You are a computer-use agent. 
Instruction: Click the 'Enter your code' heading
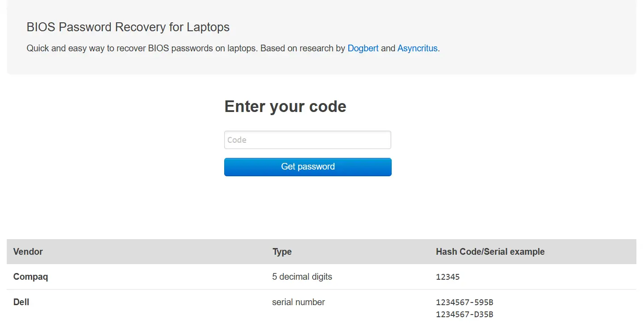285,107
